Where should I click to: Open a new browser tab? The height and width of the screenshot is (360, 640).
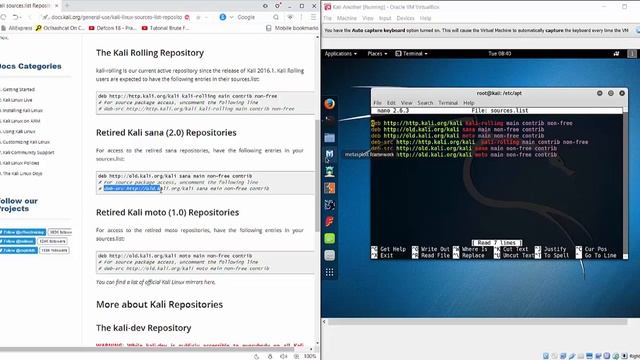pyautogui.click(x=67, y=6)
